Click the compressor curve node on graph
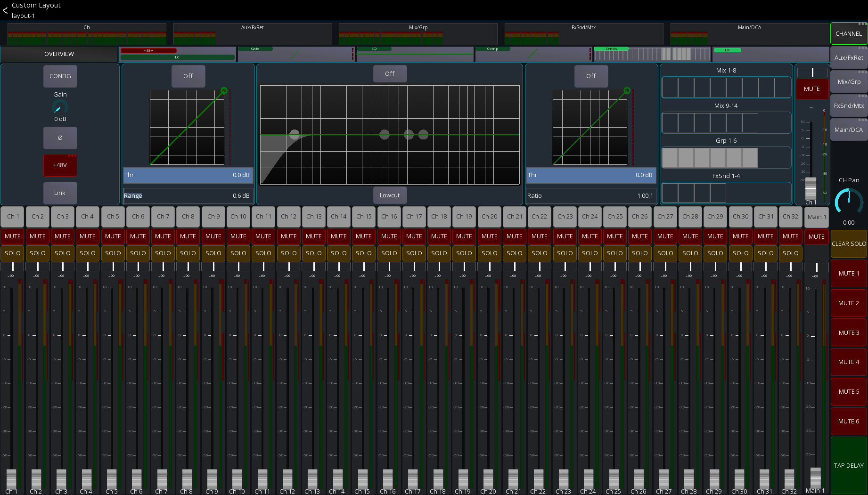Image resolution: width=868 pixels, height=495 pixels. point(627,90)
